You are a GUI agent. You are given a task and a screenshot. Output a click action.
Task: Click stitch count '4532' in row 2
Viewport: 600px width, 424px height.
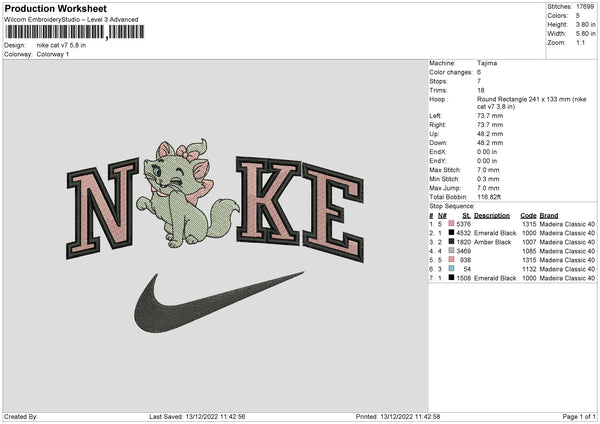[463, 233]
